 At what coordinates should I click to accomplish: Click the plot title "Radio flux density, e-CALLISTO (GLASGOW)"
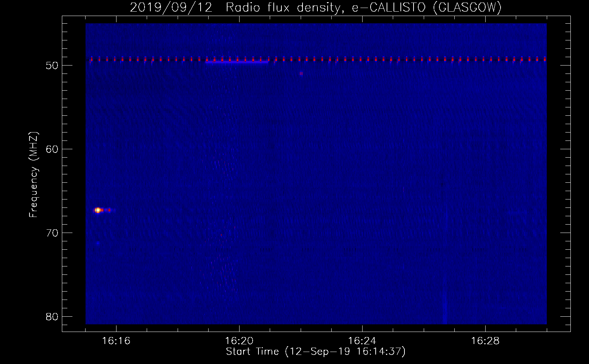[363, 7]
